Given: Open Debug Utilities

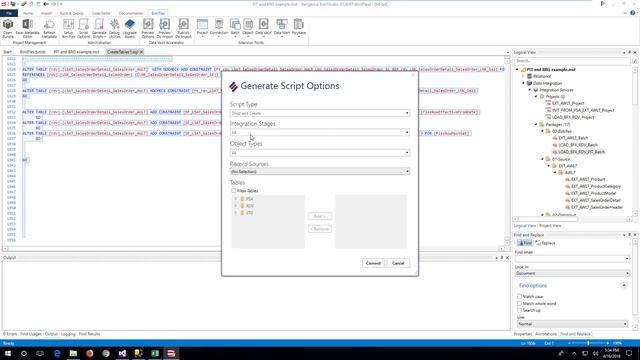Looking at the screenshot, I should pos(115,28).
